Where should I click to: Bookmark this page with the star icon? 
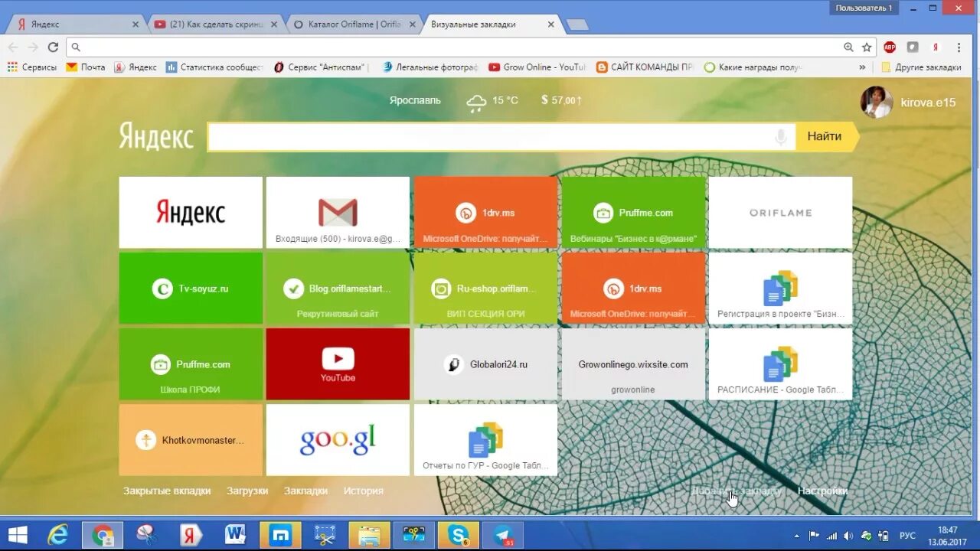[x=867, y=47]
